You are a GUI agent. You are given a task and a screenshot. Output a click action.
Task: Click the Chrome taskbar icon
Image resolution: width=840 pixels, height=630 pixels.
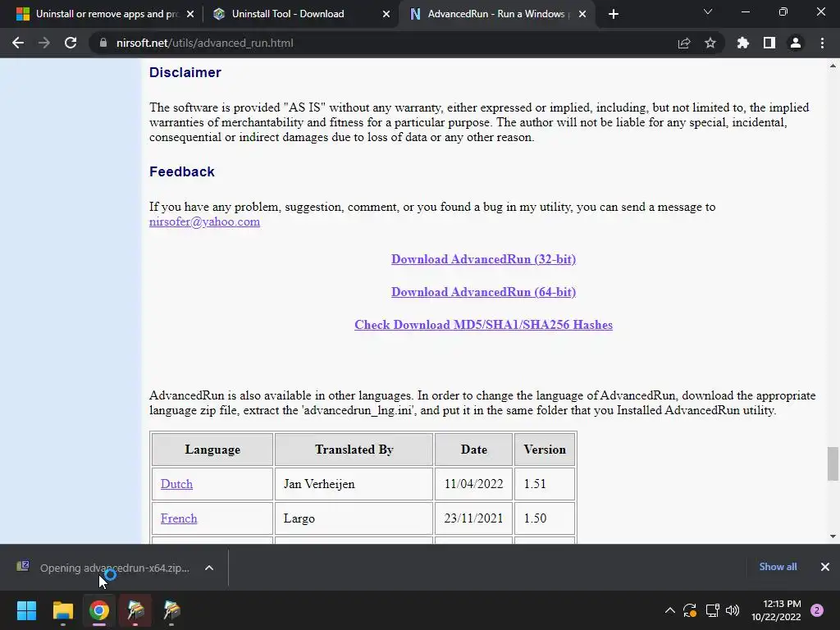99,609
